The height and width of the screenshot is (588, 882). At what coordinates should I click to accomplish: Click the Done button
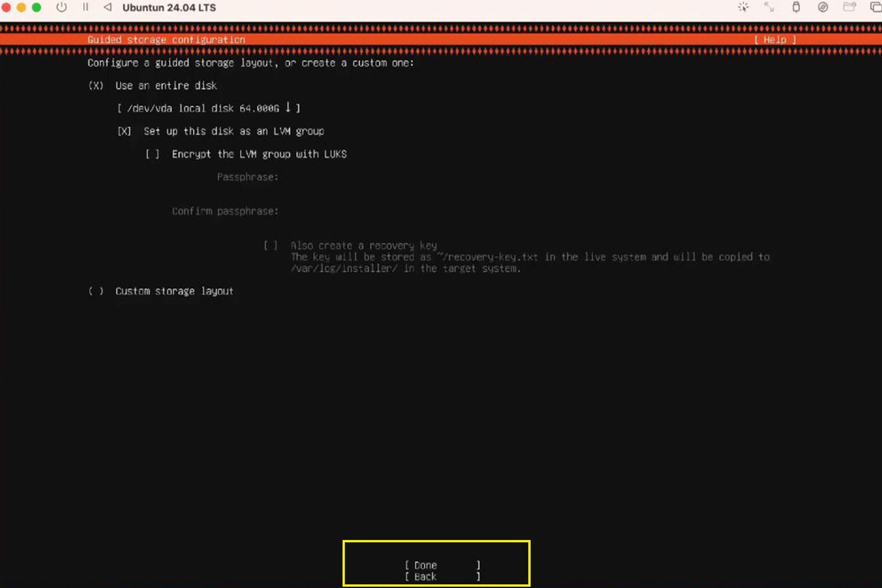pos(442,565)
